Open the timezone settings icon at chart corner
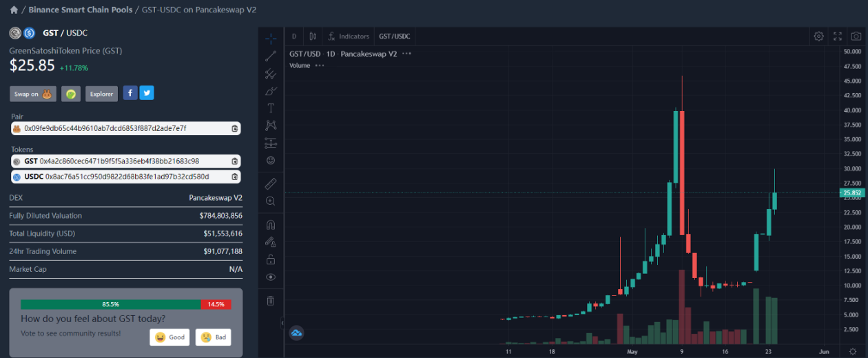868x358 pixels. pyautogui.click(x=853, y=351)
